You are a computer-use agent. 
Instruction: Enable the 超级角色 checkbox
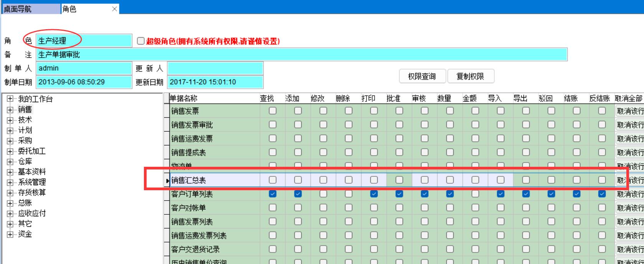pos(141,41)
